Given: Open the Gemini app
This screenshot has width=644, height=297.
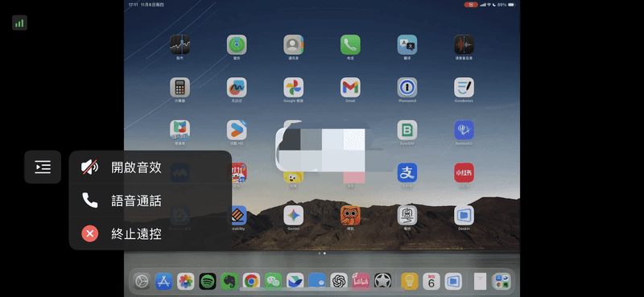Looking at the screenshot, I should pos(293,216).
